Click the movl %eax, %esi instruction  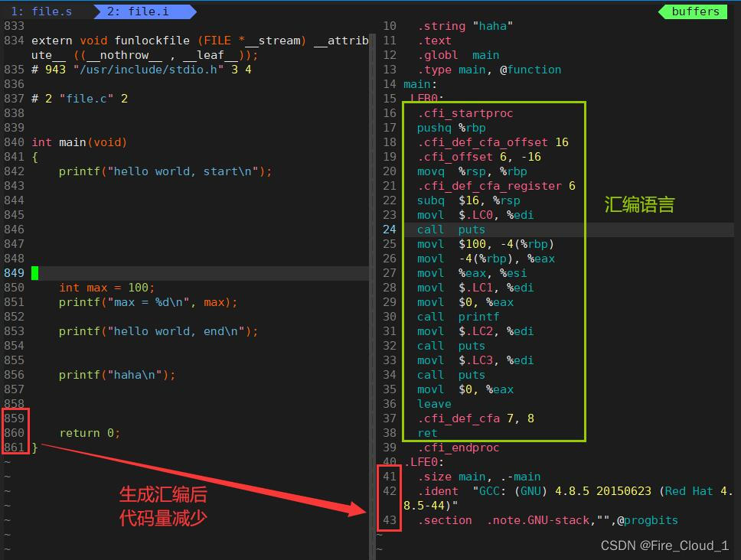(472, 273)
